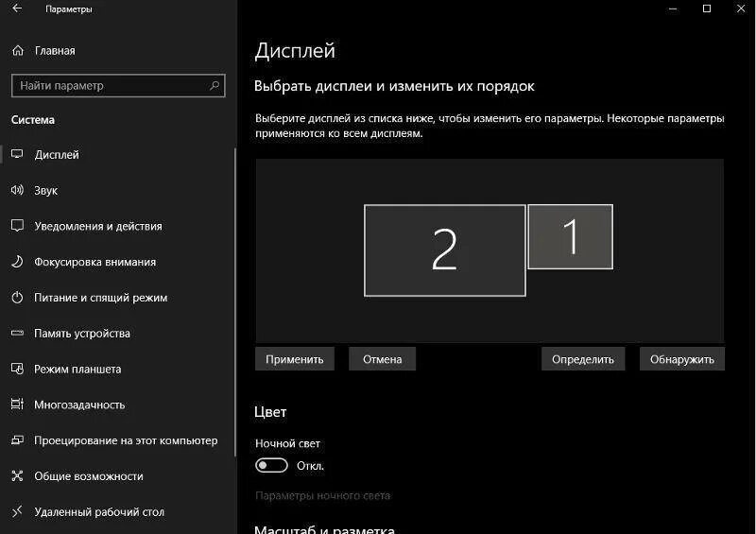
Task: Open Питание и спящий режим page
Action: coord(101,297)
